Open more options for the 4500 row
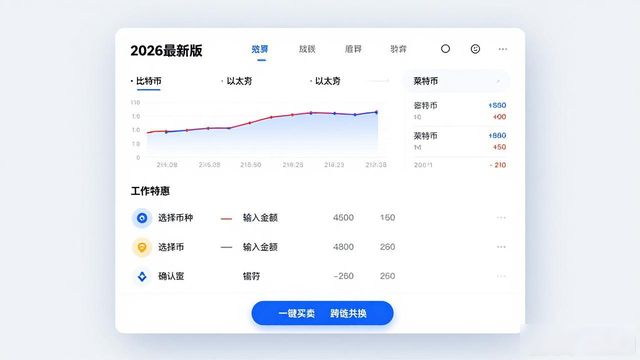Image resolution: width=640 pixels, height=360 pixels. click(x=501, y=218)
